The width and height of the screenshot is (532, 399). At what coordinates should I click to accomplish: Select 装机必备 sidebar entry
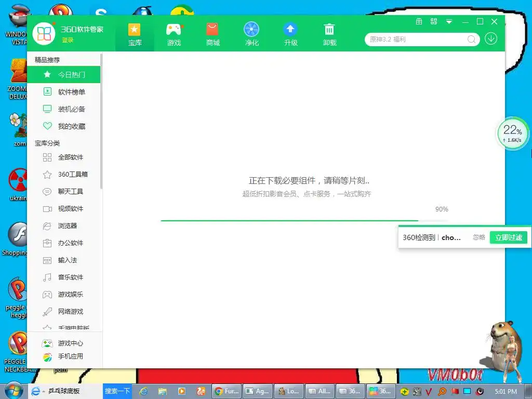pyautogui.click(x=64, y=109)
